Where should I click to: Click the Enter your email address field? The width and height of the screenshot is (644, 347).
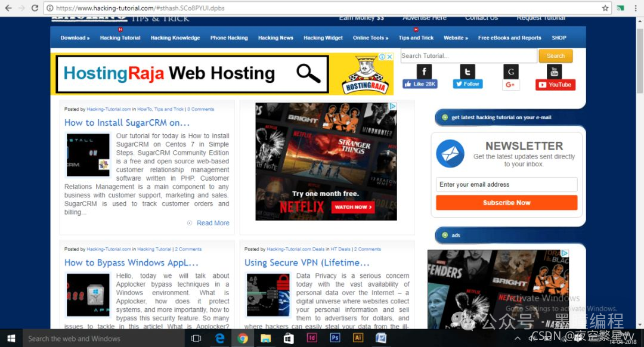[x=506, y=184]
